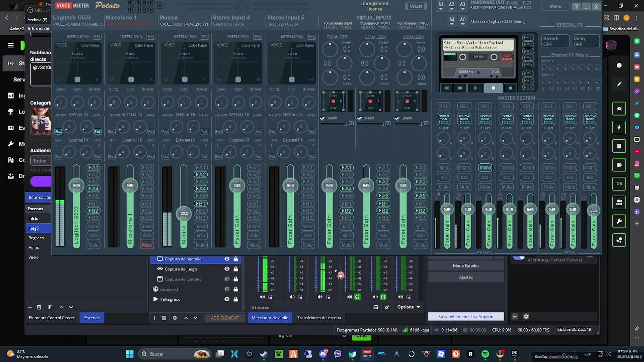Show the hidden Captura de ventana source
The image size is (644, 362).
(x=227, y=279)
